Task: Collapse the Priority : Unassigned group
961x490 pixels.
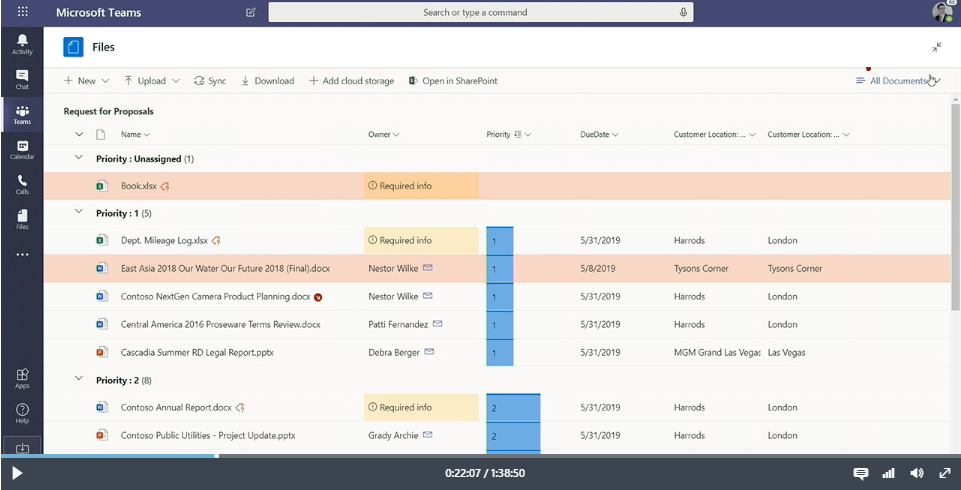Action: click(x=78, y=158)
